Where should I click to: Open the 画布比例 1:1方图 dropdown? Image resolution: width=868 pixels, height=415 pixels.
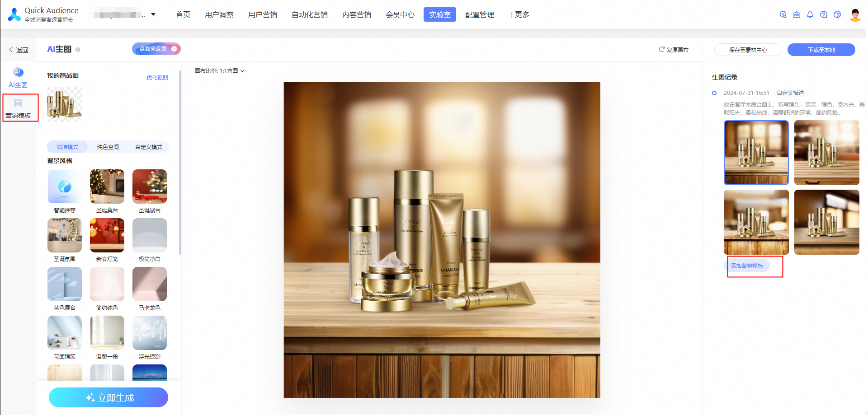(x=220, y=71)
